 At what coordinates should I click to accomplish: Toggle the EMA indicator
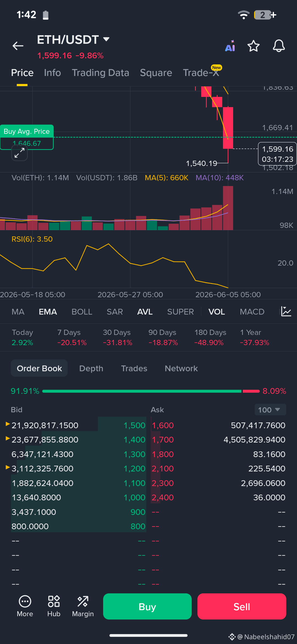pos(48,312)
